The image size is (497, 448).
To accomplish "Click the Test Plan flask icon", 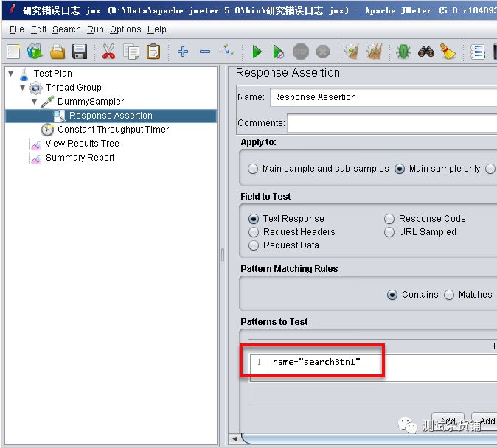I will [24, 74].
